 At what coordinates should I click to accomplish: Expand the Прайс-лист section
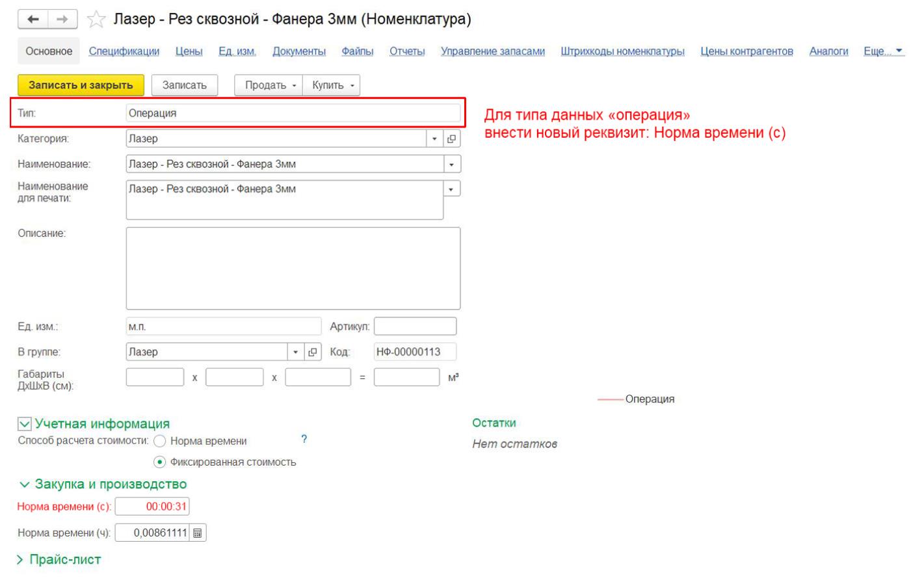click(x=20, y=560)
